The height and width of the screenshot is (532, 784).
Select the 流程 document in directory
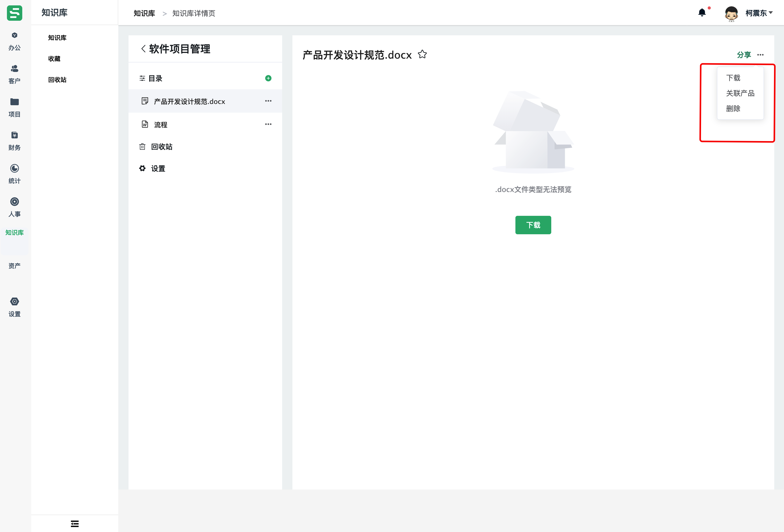pyautogui.click(x=205, y=124)
